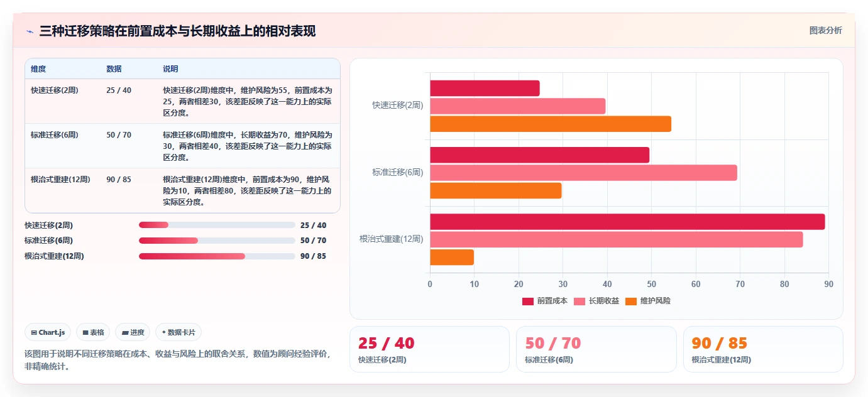The width and height of the screenshot is (868, 397).
Task: Toggle 前置成本 legend swatch in chart
Action: (x=527, y=301)
